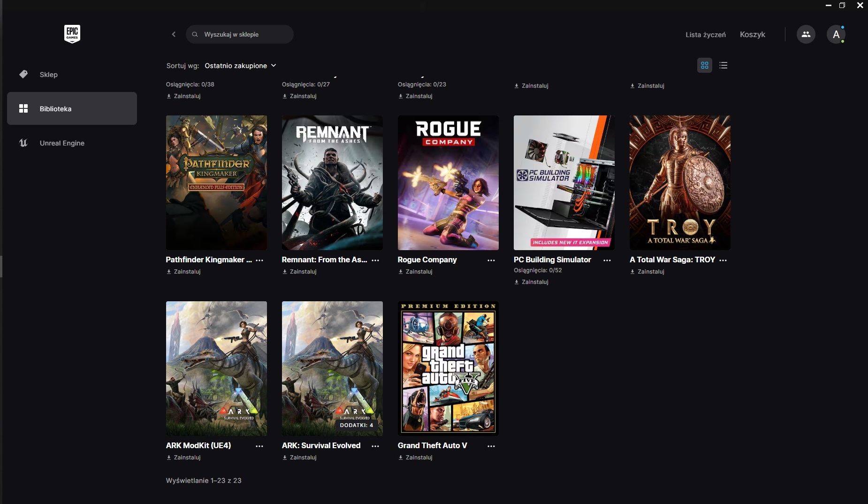This screenshot has width=868, height=504.
Task: Click the Pathfinder Kingmaker title text
Action: 209,260
